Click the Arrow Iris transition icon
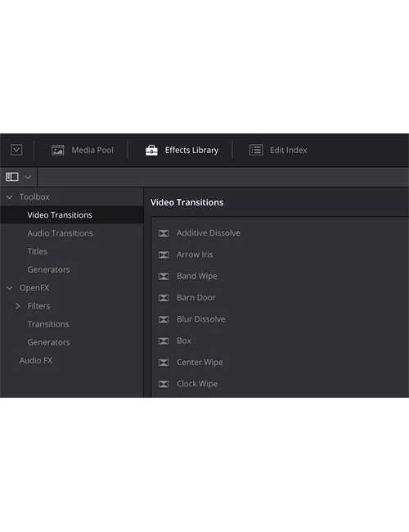The width and height of the screenshot is (409, 532). coord(164,255)
